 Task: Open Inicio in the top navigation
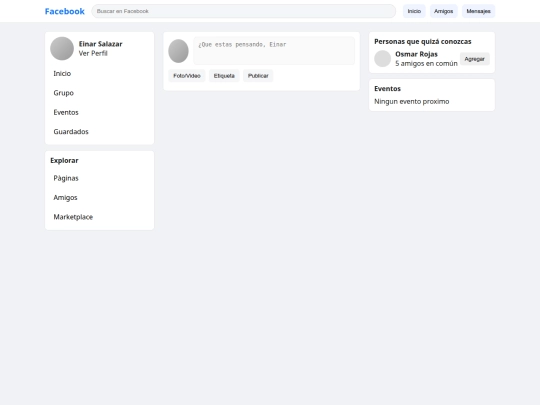(414, 11)
